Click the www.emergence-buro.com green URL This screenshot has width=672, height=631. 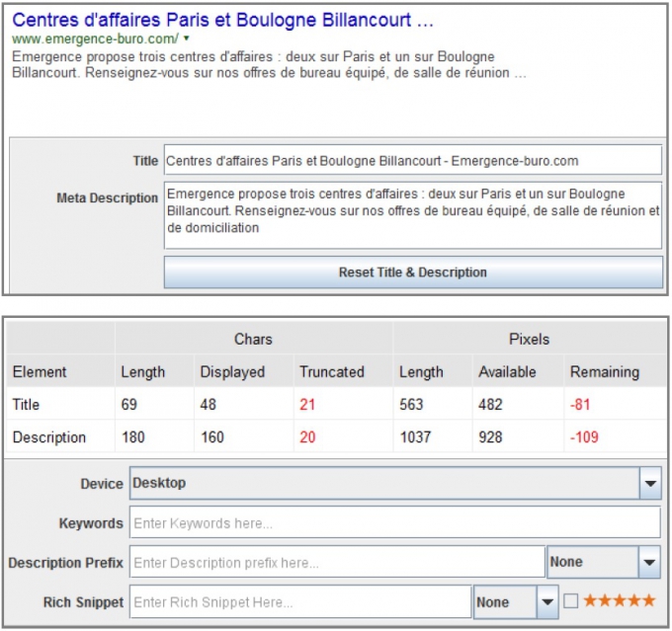click(95, 39)
